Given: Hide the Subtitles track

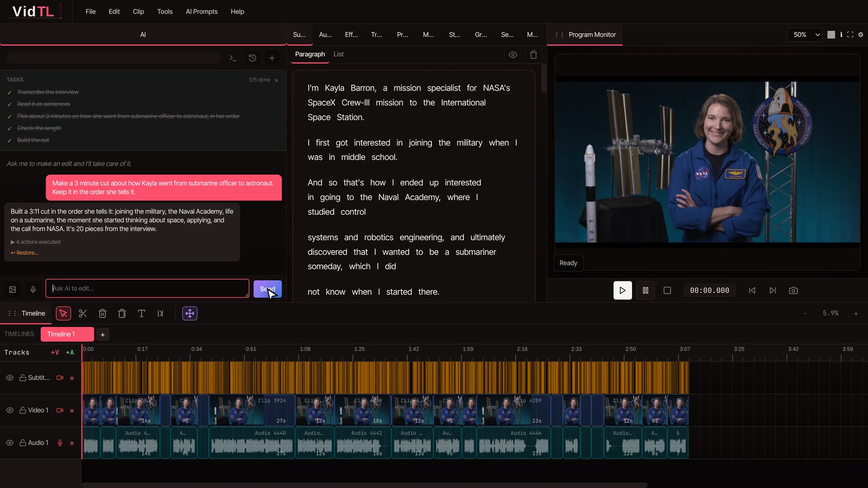Looking at the screenshot, I should (10, 378).
